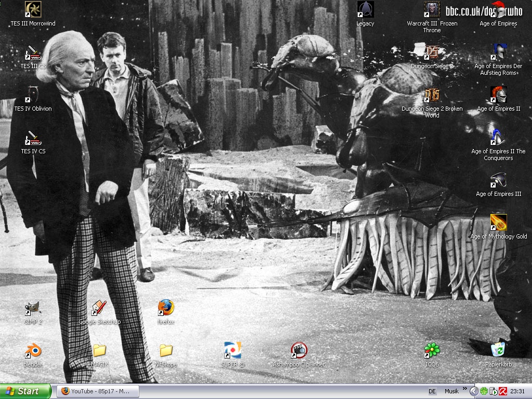Viewport: 532px width, 399px height.
Task: Select the Age of Mythology Gold icon
Action: pyautogui.click(x=498, y=223)
